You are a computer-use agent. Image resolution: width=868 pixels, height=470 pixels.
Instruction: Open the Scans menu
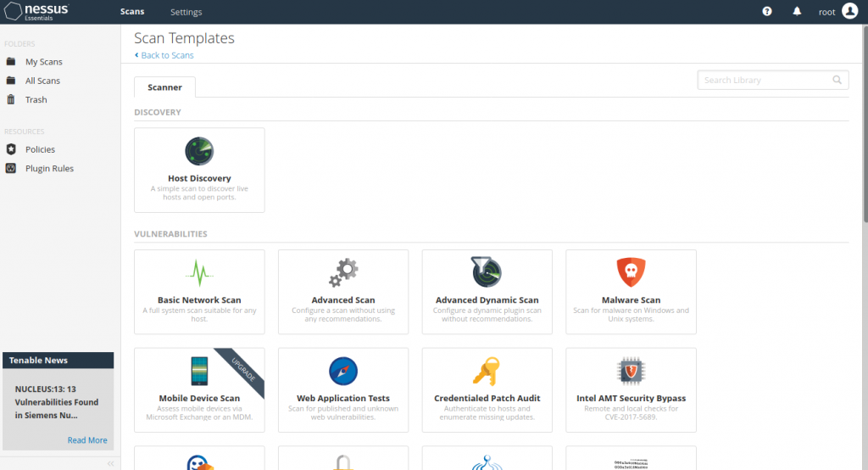132,12
